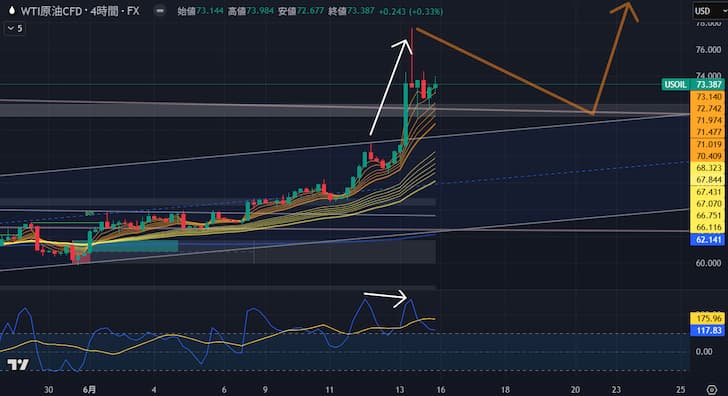Click the round status badge after FX
This screenshot has width=728, height=396.
160,11
